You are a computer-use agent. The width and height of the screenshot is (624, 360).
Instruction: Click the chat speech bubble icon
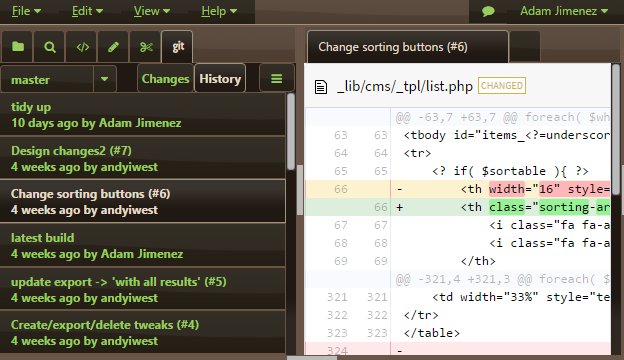coord(488,11)
